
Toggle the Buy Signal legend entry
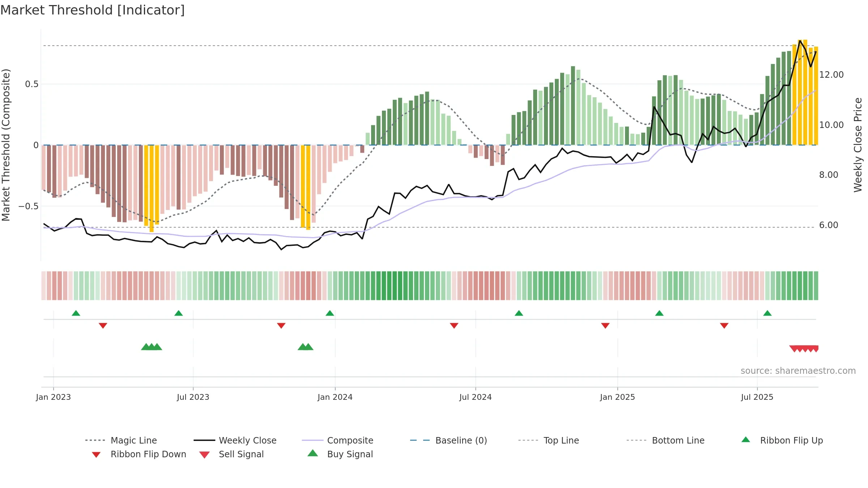(340, 454)
